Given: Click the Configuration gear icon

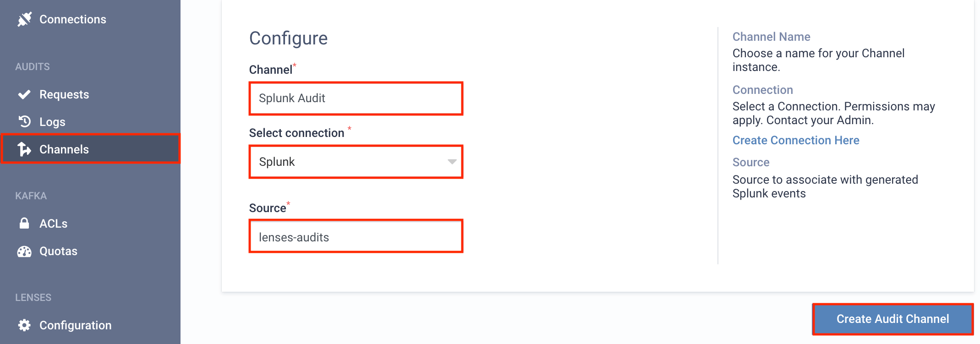Looking at the screenshot, I should [x=24, y=325].
